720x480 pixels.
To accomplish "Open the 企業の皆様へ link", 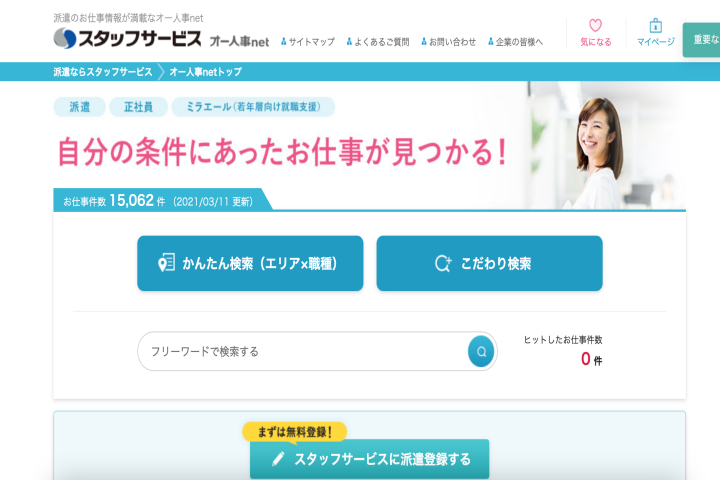I will pyautogui.click(x=519, y=42).
